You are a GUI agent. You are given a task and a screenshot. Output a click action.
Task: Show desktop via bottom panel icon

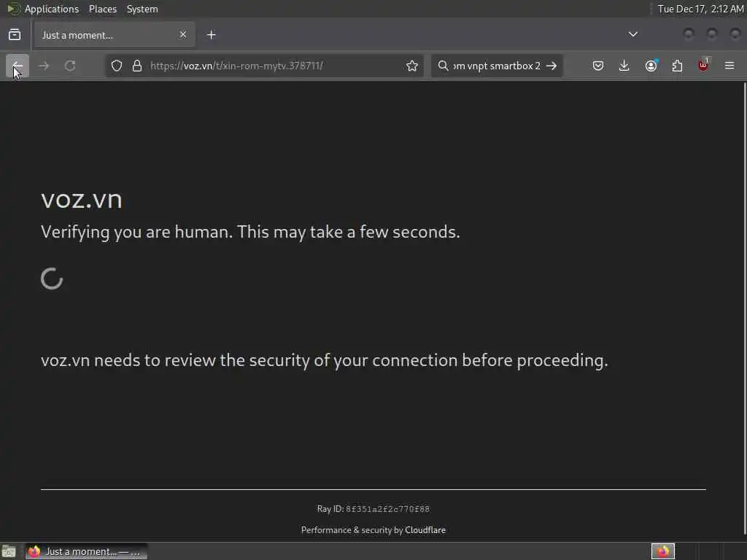[x=9, y=551]
